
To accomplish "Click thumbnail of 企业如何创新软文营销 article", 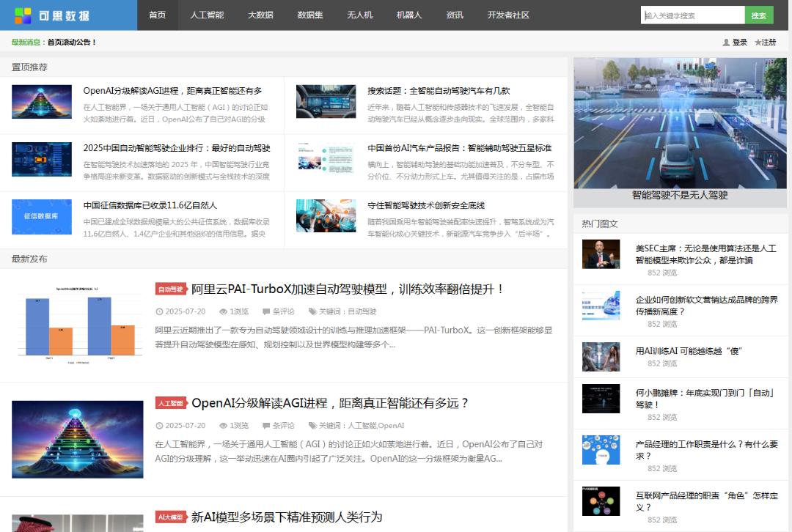I will click(x=601, y=306).
